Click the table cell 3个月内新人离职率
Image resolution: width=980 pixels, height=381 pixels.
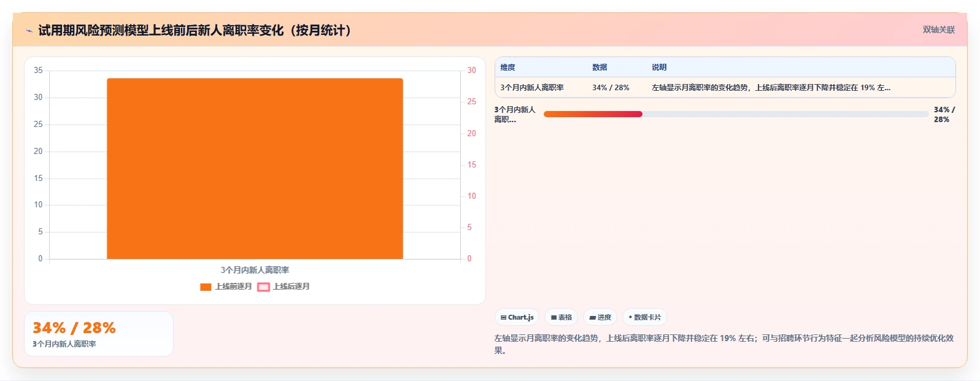point(531,88)
